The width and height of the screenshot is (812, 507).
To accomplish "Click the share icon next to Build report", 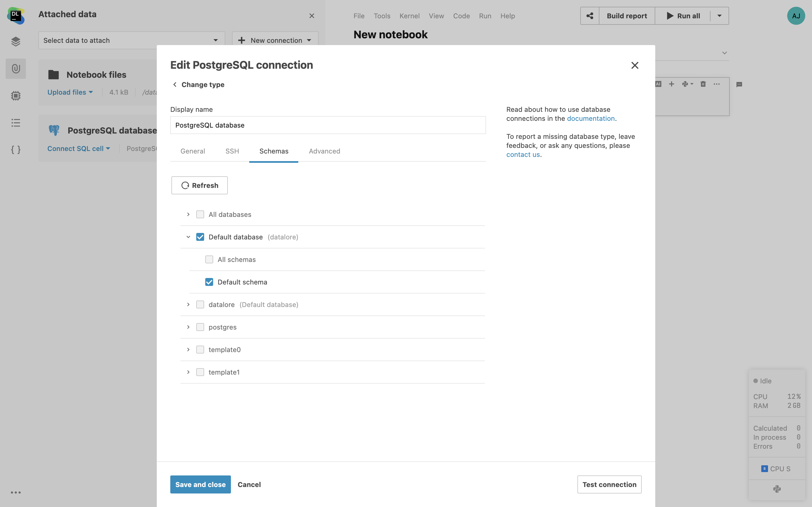I will (590, 16).
